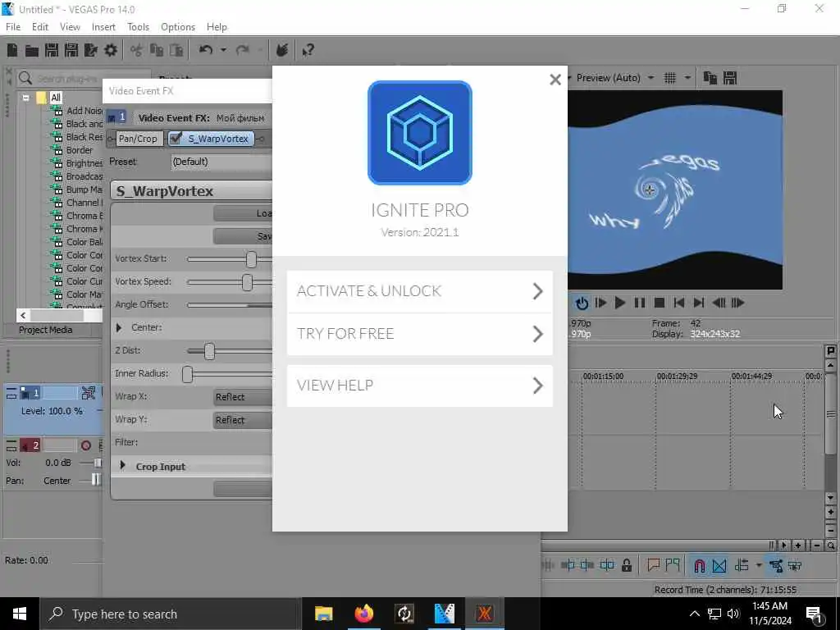Click the Lock event padlock icon
Image resolution: width=840 pixels, height=630 pixels.
point(626,565)
